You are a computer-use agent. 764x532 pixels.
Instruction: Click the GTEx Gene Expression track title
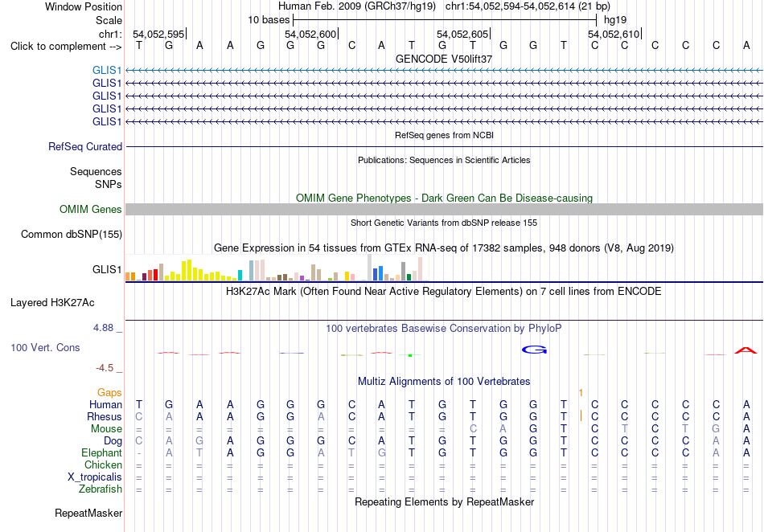(444, 248)
